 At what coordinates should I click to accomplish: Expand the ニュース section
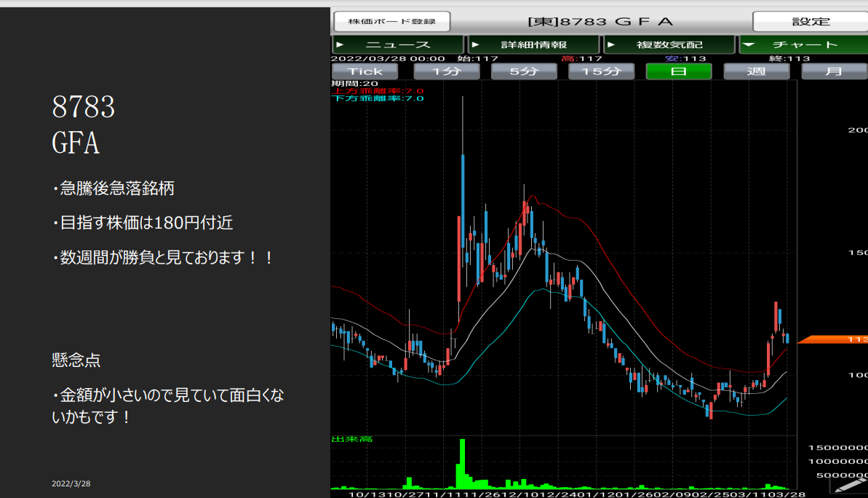click(397, 45)
